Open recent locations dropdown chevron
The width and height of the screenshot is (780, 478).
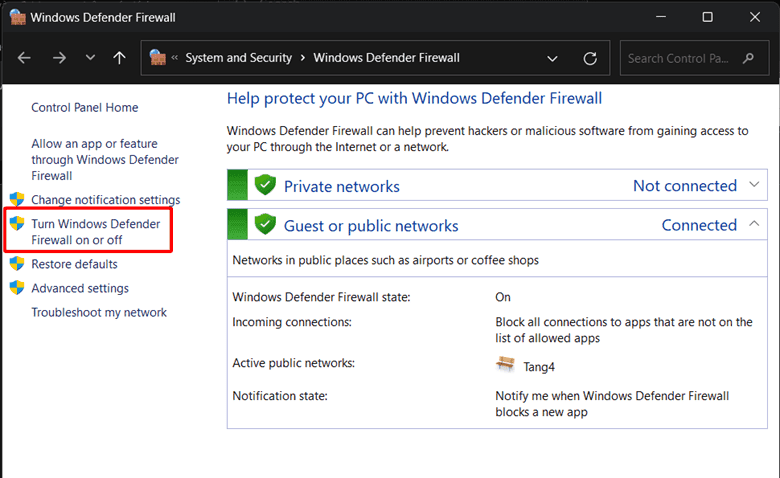[x=90, y=58]
